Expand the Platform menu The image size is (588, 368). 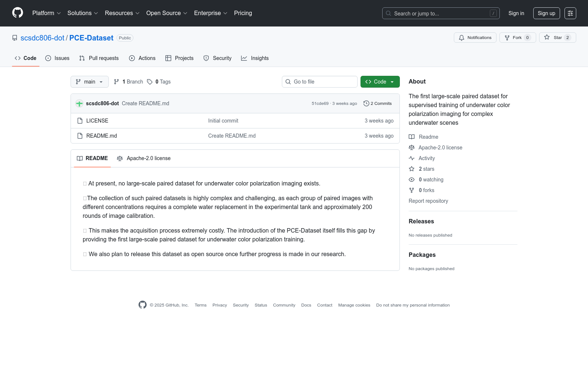pos(47,13)
